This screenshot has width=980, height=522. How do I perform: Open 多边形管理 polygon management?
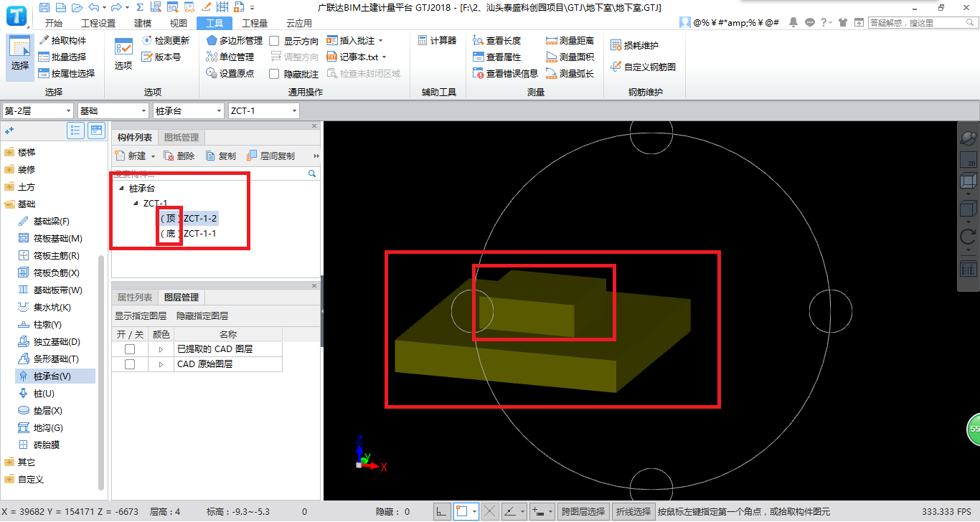click(235, 41)
